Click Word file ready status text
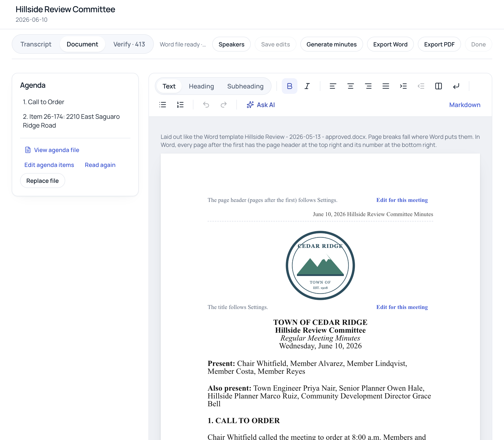504x440 pixels. pos(183,44)
